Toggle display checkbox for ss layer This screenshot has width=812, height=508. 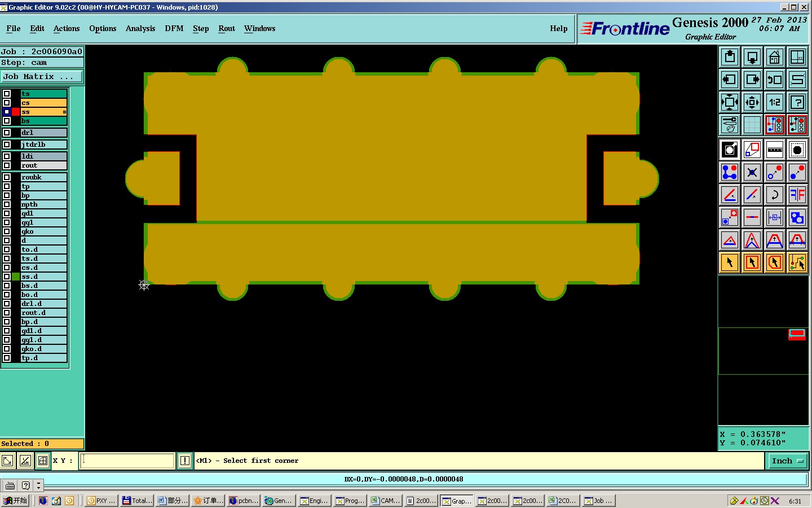pos(7,112)
